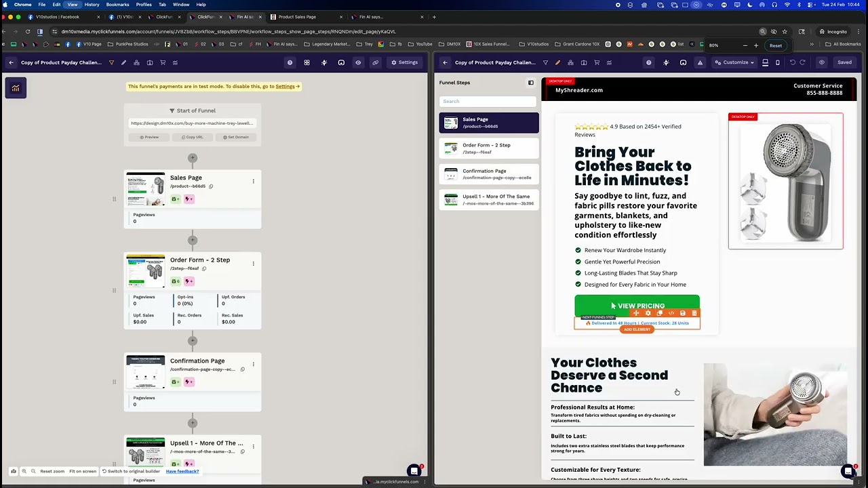Open Have feedback? link
The image size is (868, 488).
tap(182, 471)
